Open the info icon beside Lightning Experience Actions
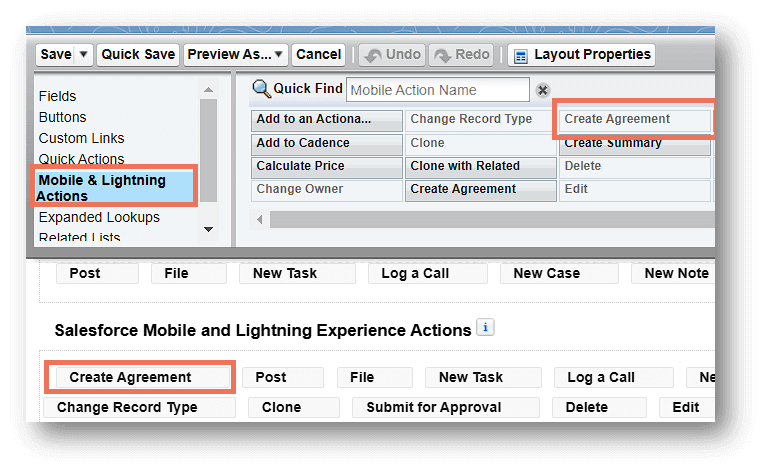Image resolution: width=767 pixels, height=474 pixels. tap(485, 328)
